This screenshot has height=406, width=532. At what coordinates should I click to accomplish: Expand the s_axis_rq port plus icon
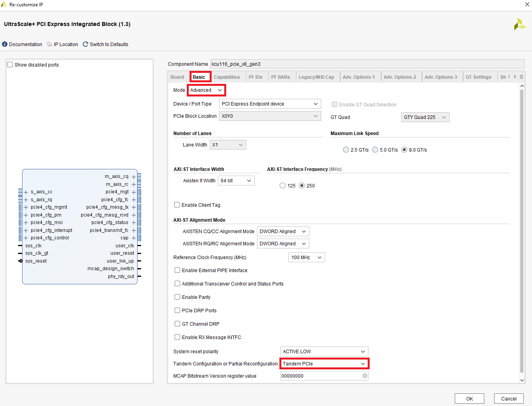pyautogui.click(x=26, y=200)
